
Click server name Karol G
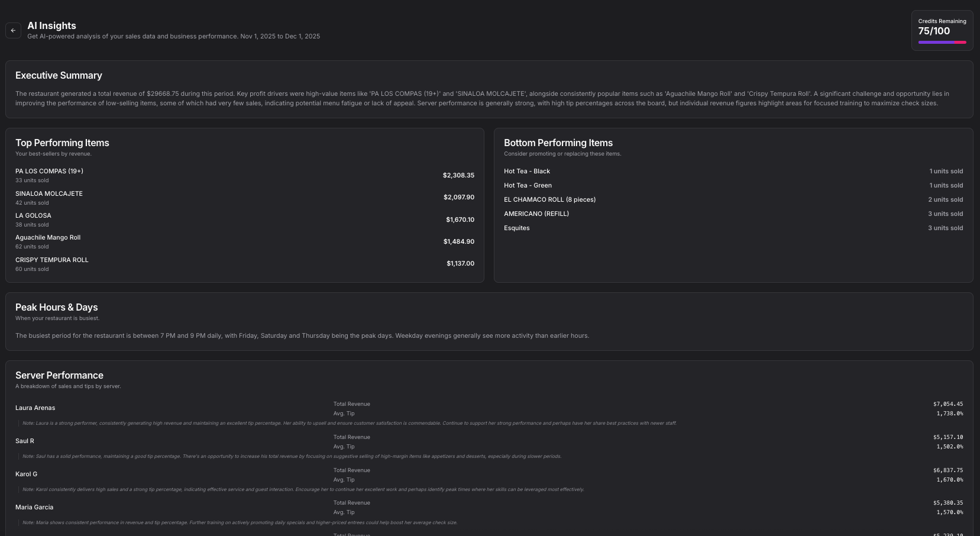click(26, 474)
